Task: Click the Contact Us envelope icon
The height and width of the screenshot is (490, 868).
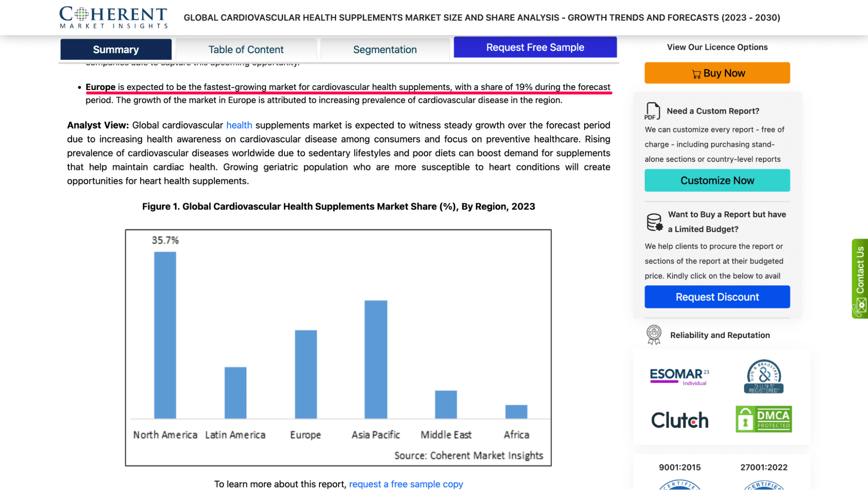Action: (x=860, y=307)
